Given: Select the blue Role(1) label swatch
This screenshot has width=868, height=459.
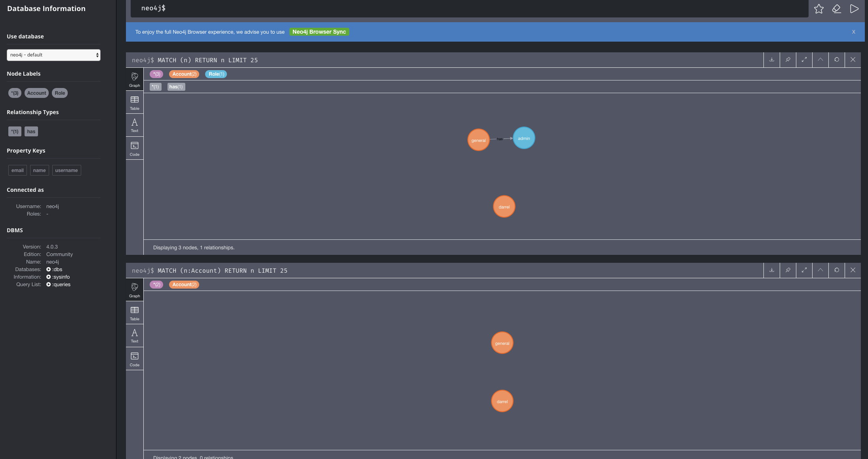Looking at the screenshot, I should 216,74.
